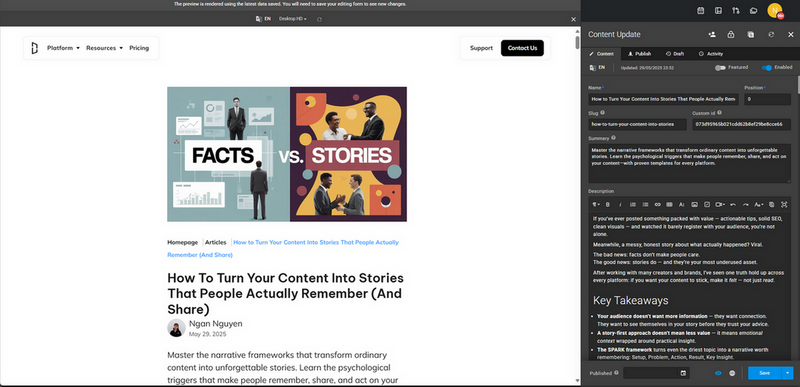The width and height of the screenshot is (800, 387).
Task: Open the user avatar N menu
Action: point(774,10)
